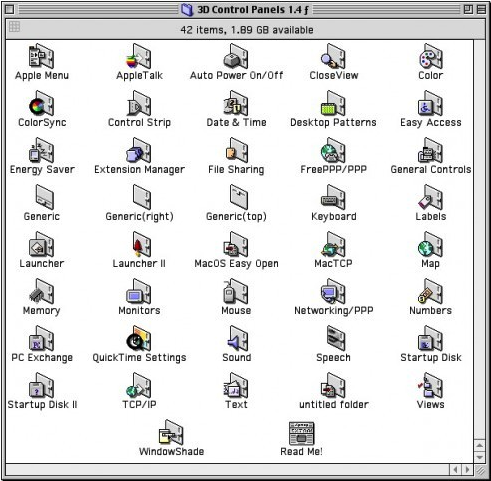Select the Extension Manager icon
This screenshot has width=491, height=481.
pyautogui.click(x=139, y=150)
